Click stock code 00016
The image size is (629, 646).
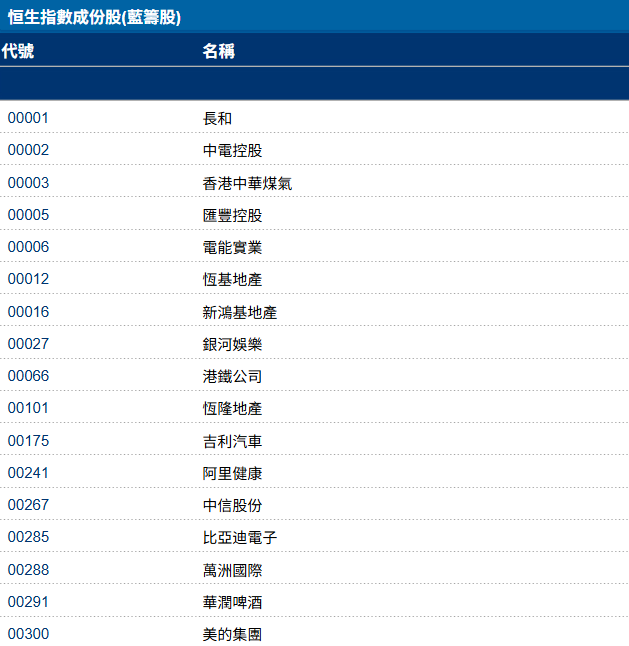pyautogui.click(x=28, y=312)
